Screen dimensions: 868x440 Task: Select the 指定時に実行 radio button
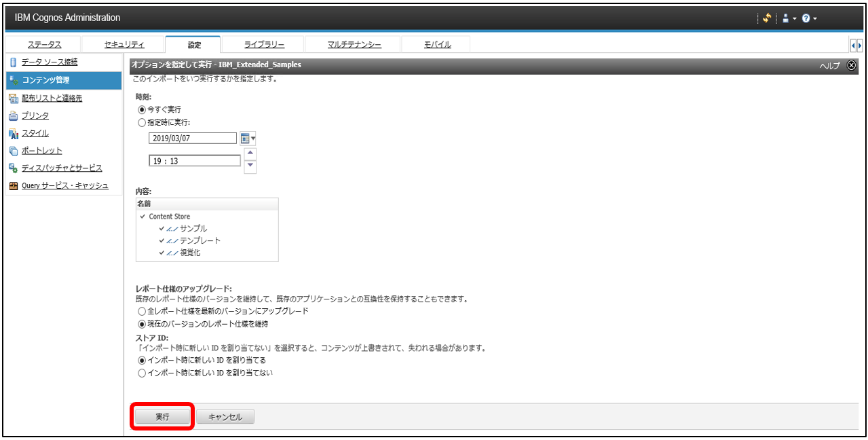point(142,123)
